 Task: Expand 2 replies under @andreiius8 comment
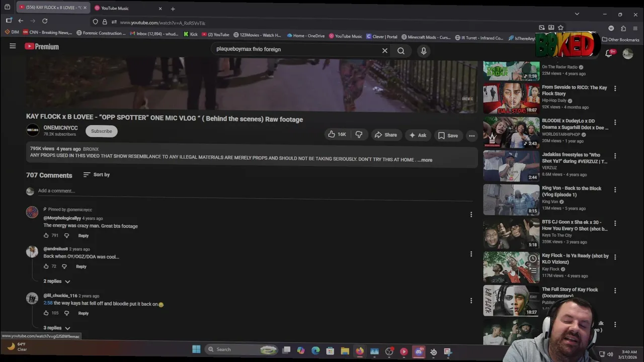(57, 281)
